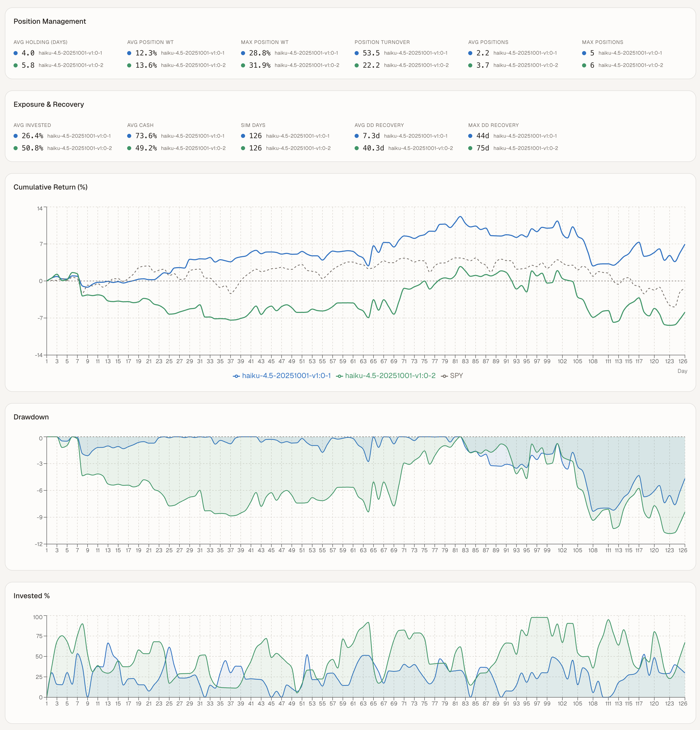Click the Invested % chart title
Image resolution: width=700 pixels, height=730 pixels.
[x=31, y=596]
